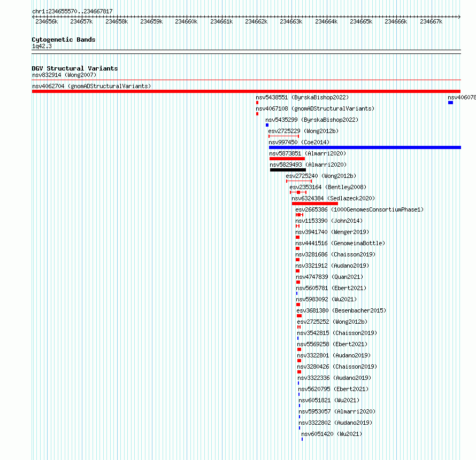Click the 234667k ruler position label
Viewport: 476px width, 460px height.
[x=432, y=22]
